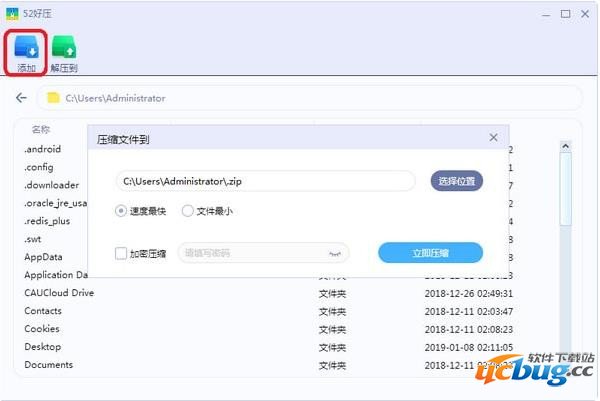Show password with the eye icon
600x401 pixels.
(334, 253)
